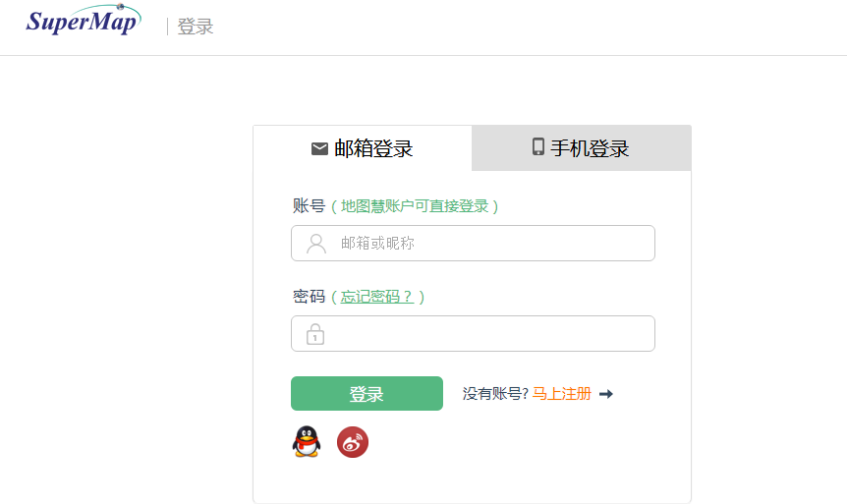Click the phone icon on mobile tab
The width and height of the screenshot is (847, 504).
point(538,146)
